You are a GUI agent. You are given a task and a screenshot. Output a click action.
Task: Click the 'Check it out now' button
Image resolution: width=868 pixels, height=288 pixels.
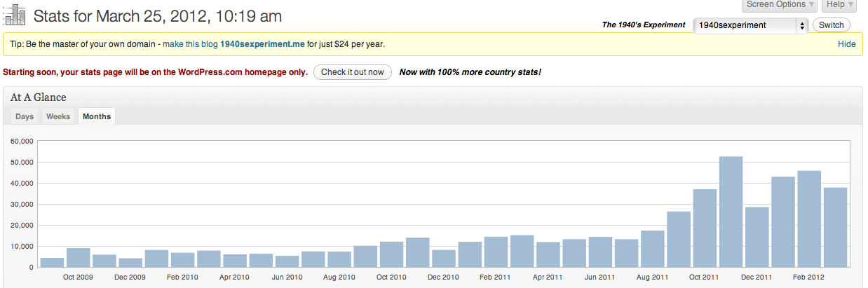click(x=352, y=72)
